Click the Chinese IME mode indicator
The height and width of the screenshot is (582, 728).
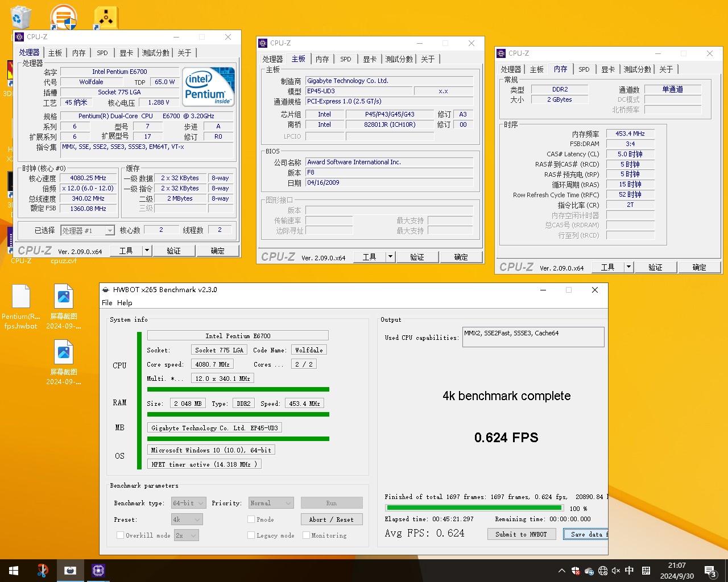(630, 571)
